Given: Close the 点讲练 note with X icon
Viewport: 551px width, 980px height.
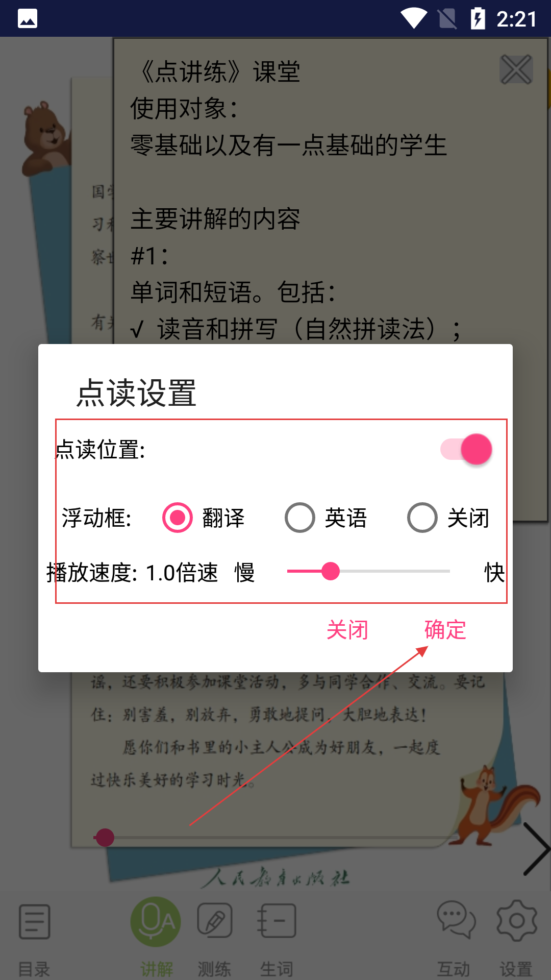Looking at the screenshot, I should 516,69.
